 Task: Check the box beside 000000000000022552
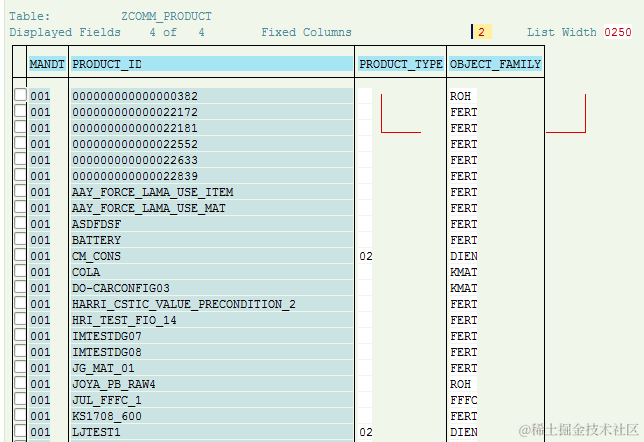point(21,143)
